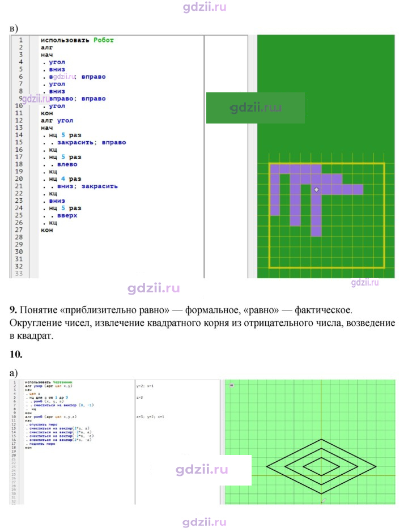Click the Robot diamond marker in the field

(316, 190)
